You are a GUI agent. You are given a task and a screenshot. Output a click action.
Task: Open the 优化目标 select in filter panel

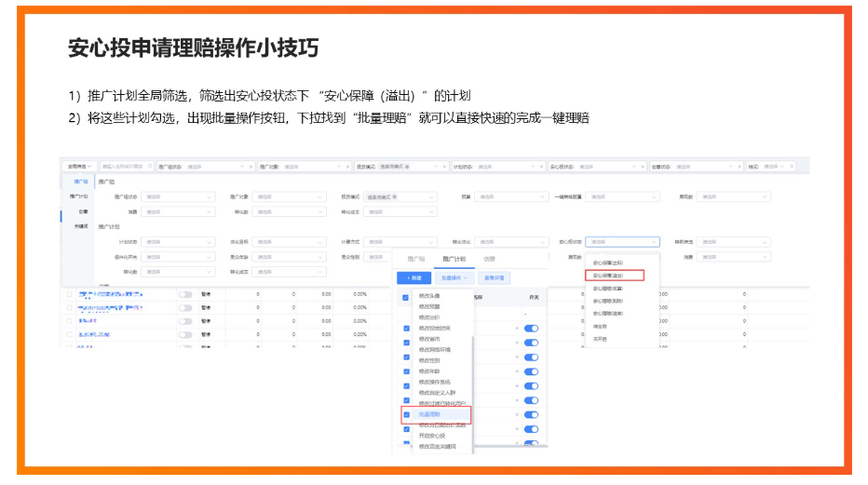point(289,242)
